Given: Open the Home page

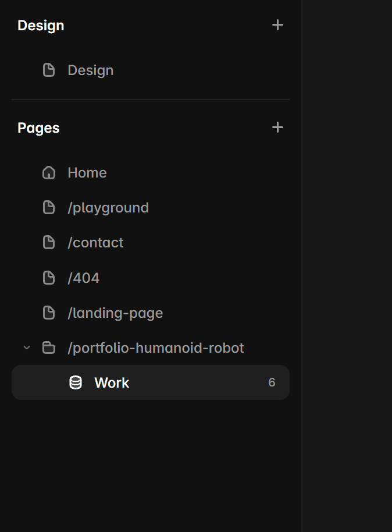Looking at the screenshot, I should [87, 173].
